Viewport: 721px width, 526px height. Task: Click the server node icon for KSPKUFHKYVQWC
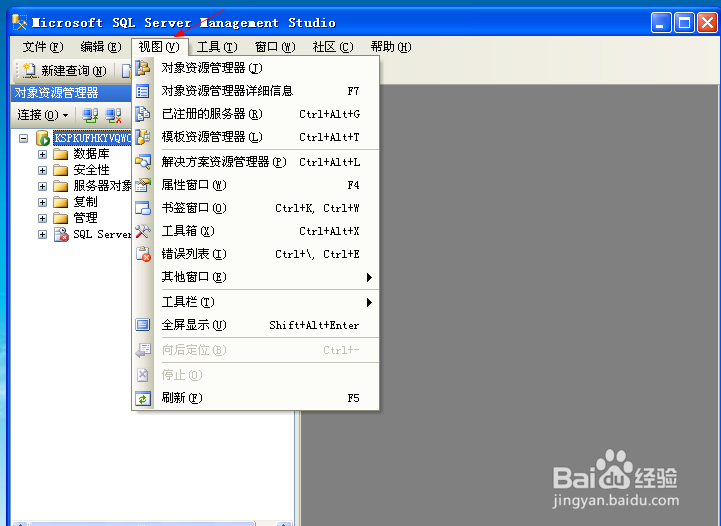tap(42, 137)
